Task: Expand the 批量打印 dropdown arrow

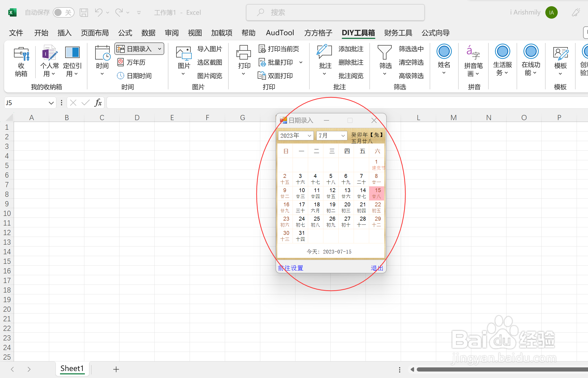Action: [301, 62]
